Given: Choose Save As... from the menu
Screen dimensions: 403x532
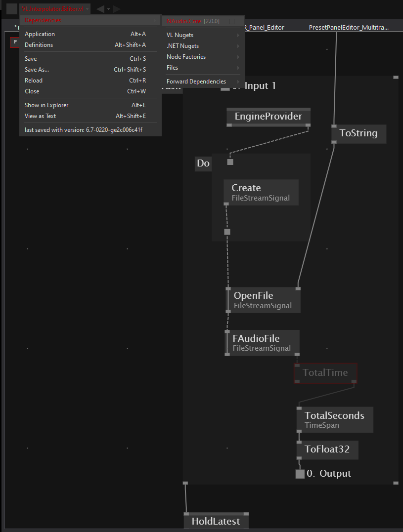Looking at the screenshot, I should 90,70.
